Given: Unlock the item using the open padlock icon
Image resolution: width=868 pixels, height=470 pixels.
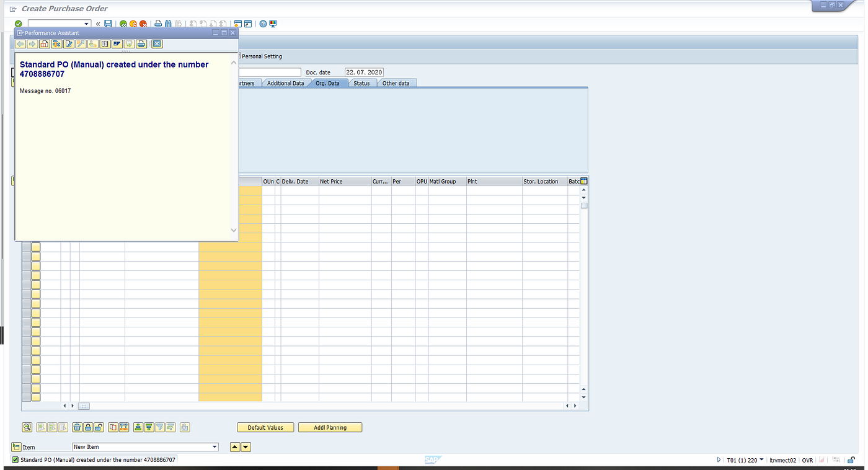Looking at the screenshot, I should (97, 427).
